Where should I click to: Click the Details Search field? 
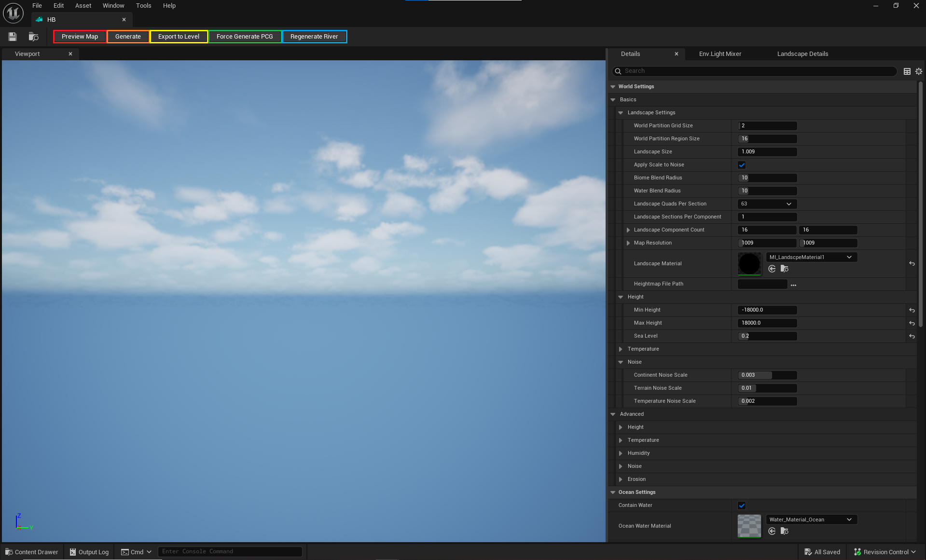(x=755, y=71)
